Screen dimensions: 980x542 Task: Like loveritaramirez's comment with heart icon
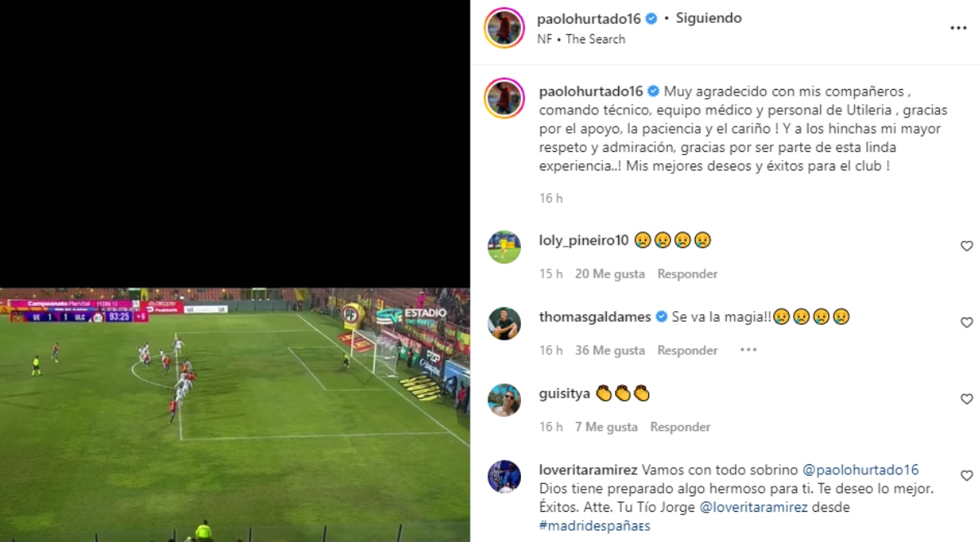pyautogui.click(x=966, y=475)
